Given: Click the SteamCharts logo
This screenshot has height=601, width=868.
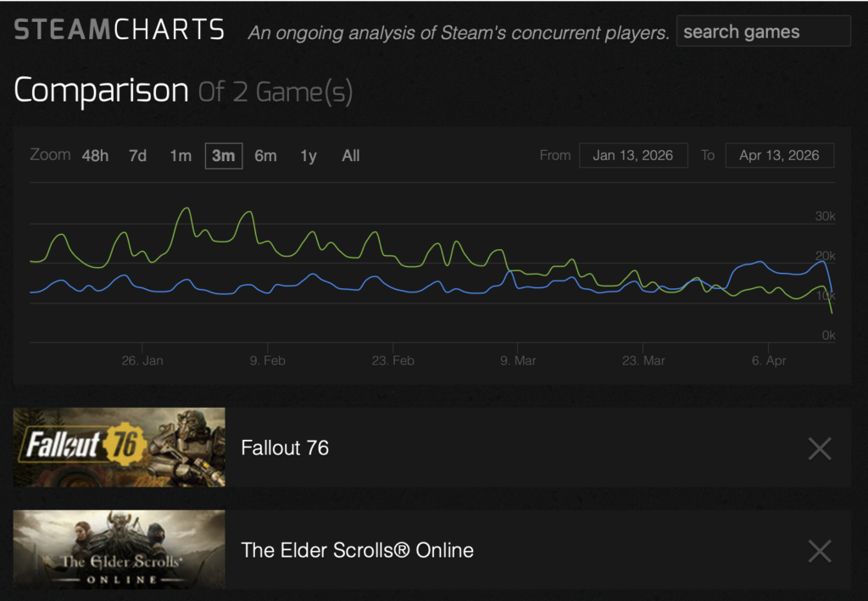Looking at the screenshot, I should coord(120,31).
